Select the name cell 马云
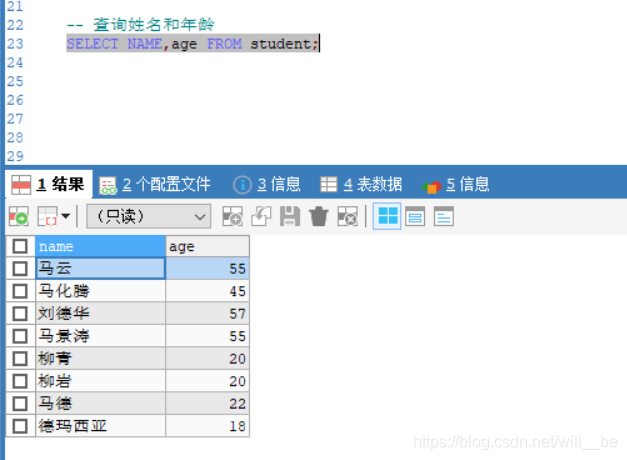Image resolution: width=627 pixels, height=460 pixels. click(x=100, y=268)
